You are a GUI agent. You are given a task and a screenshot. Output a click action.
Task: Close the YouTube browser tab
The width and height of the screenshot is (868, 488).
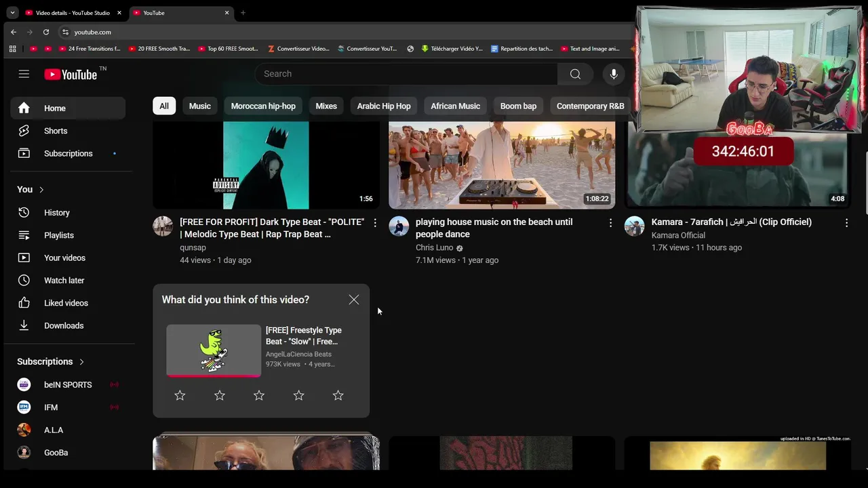[226, 13]
